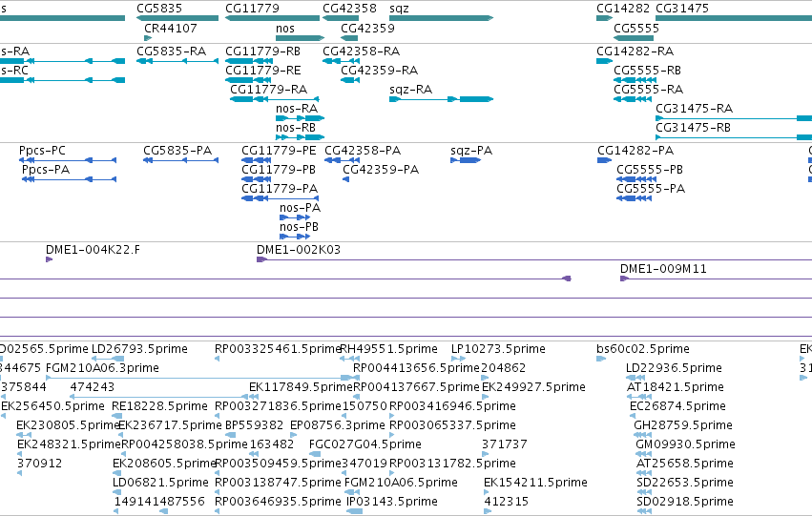Click EST EK154211.5prime
Screen dimensions: 812x516
[487, 493]
